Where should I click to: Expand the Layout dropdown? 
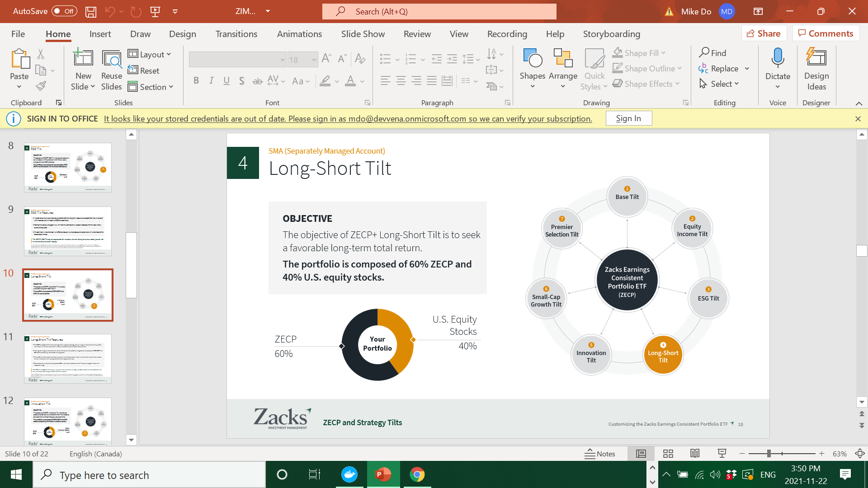[x=150, y=54]
